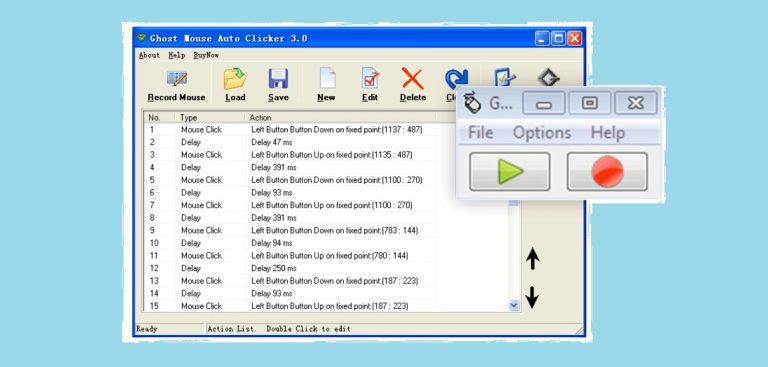Open the Options menu in small window

click(x=542, y=133)
